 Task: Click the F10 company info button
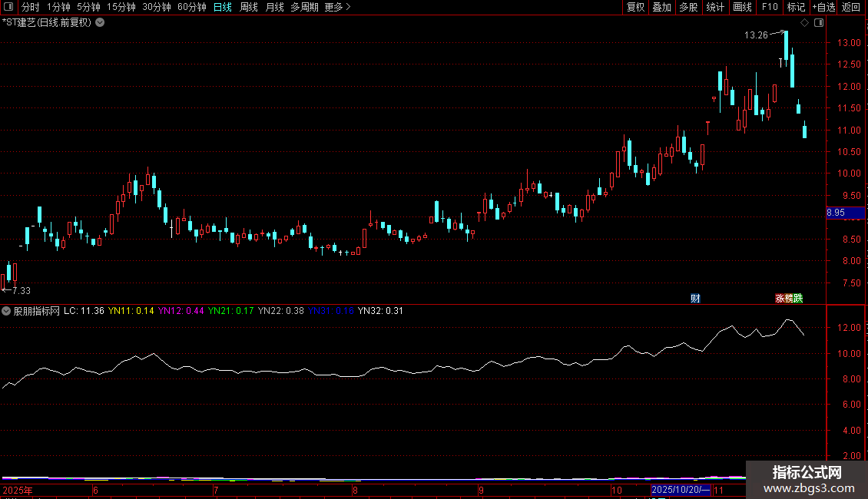coord(770,7)
